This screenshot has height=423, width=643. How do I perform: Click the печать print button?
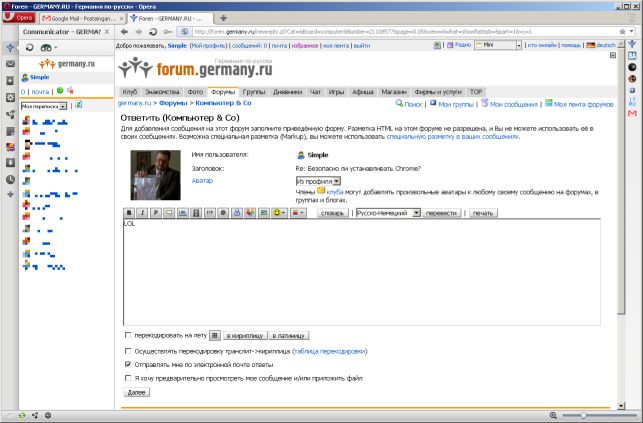coord(483,213)
